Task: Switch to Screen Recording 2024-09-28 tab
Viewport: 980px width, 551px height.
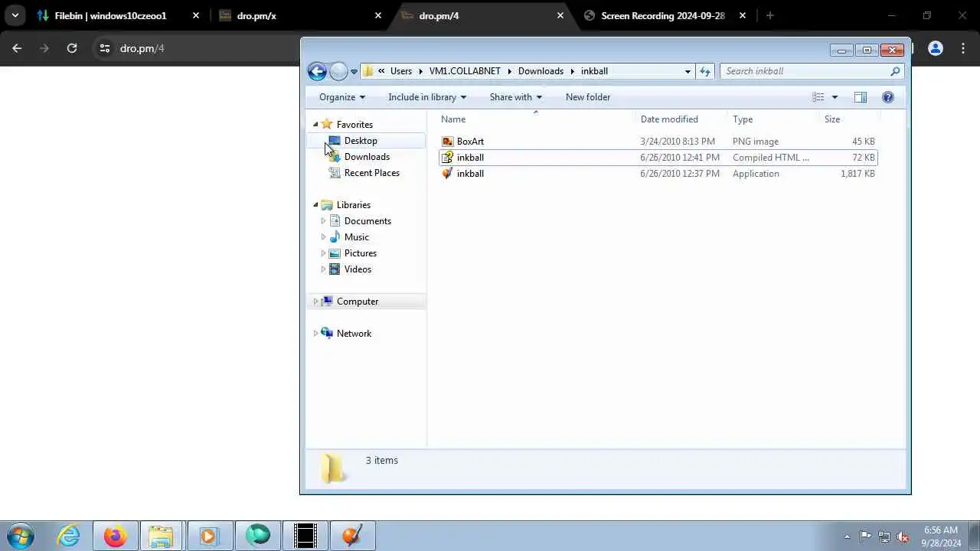Action: (663, 15)
